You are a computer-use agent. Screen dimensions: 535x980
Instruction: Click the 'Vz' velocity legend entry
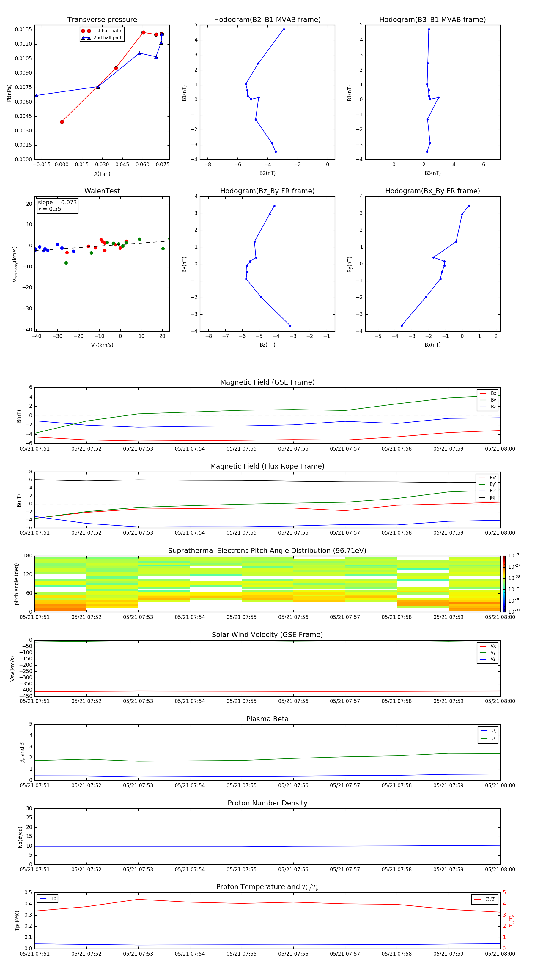click(488, 659)
